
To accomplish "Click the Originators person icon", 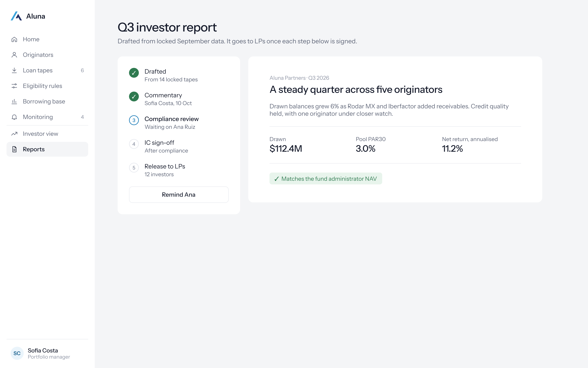I will click(x=14, y=55).
